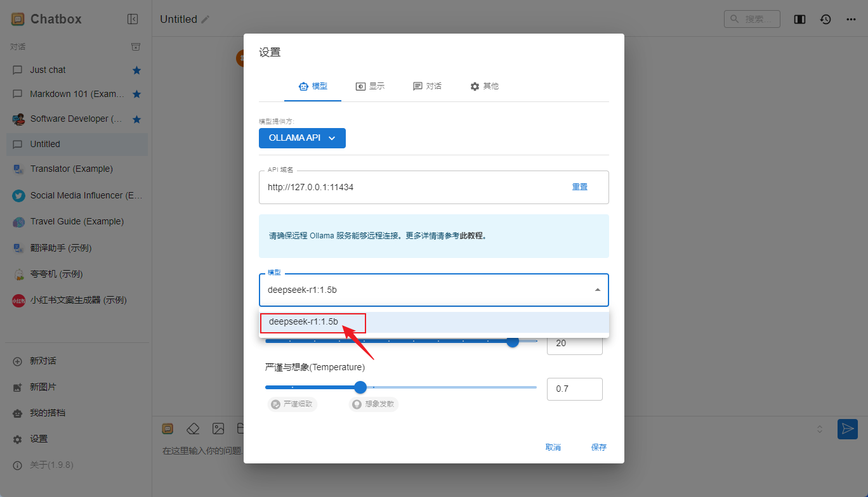Viewport: 868px width, 497px height.
Task: Click the image attach icon in toolbar
Action: coord(218,429)
